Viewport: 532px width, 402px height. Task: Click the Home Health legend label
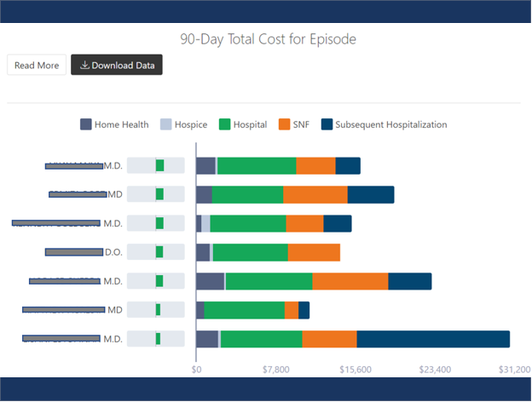click(121, 124)
